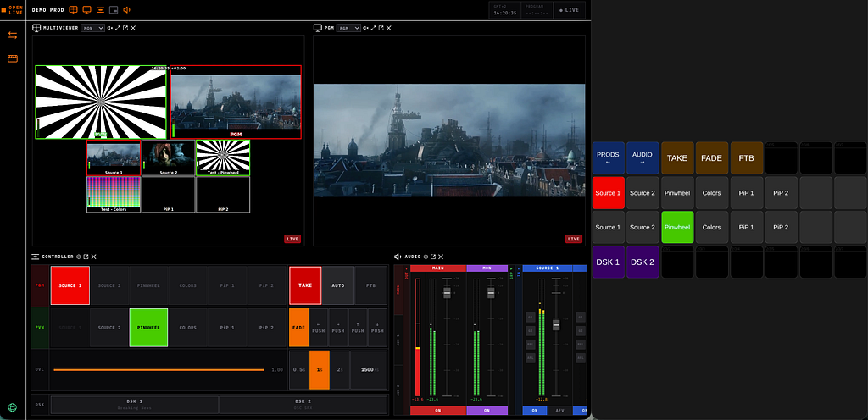Click the Open Live logo
This screenshot has height=420, width=868.
12,10
